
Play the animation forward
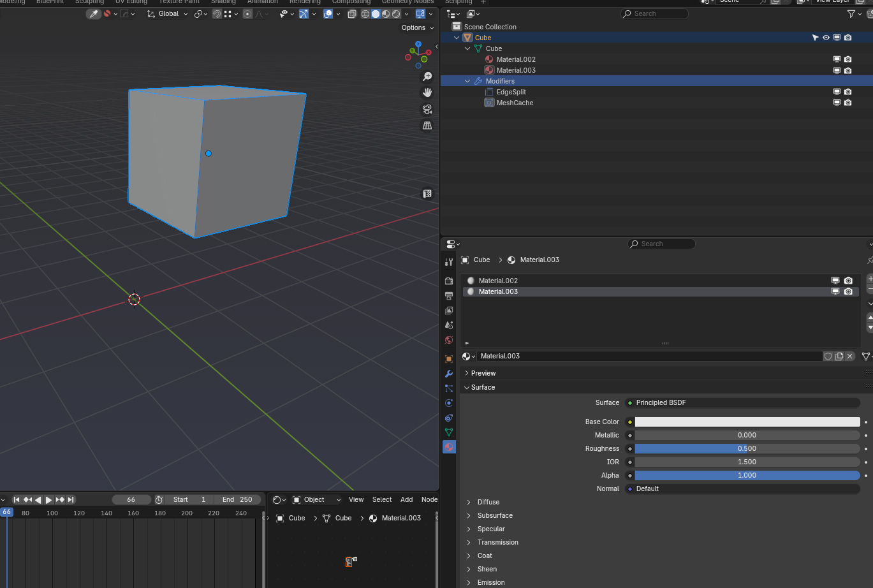(48, 500)
